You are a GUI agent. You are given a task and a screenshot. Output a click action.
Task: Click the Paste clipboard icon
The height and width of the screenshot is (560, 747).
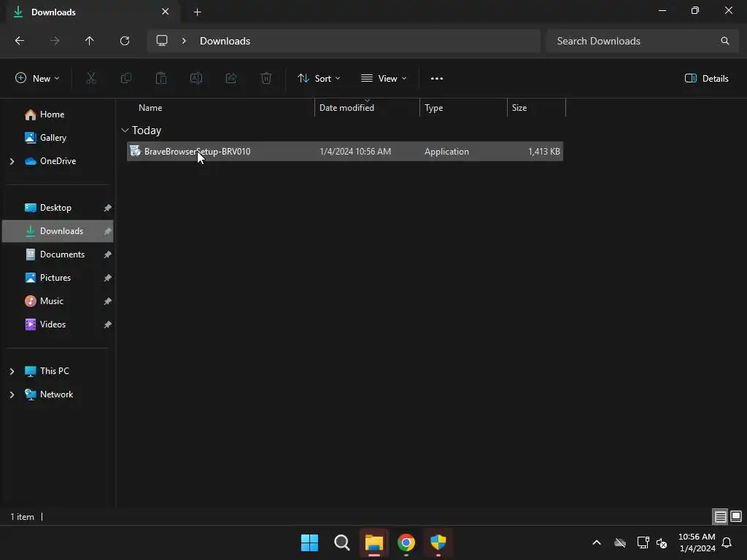pos(161,78)
